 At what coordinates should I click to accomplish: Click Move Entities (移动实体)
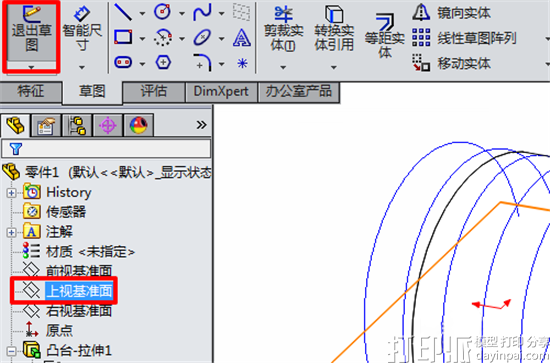452,63
